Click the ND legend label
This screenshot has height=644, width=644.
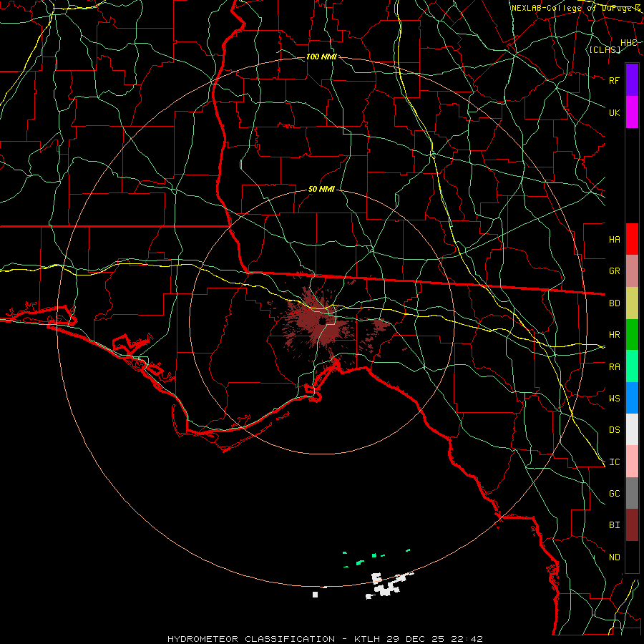coord(615,557)
